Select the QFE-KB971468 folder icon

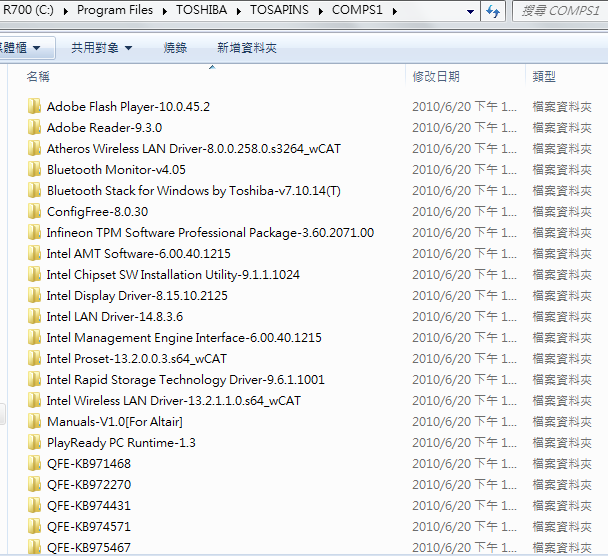click(x=35, y=463)
